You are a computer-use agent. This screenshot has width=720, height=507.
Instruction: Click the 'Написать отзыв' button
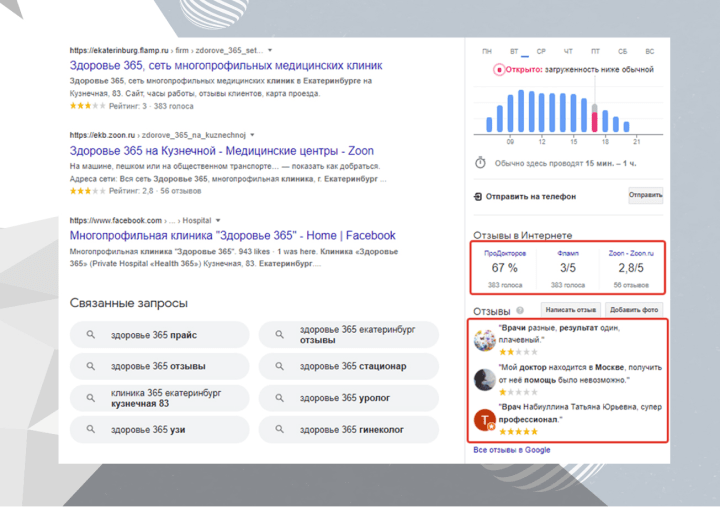pos(571,310)
